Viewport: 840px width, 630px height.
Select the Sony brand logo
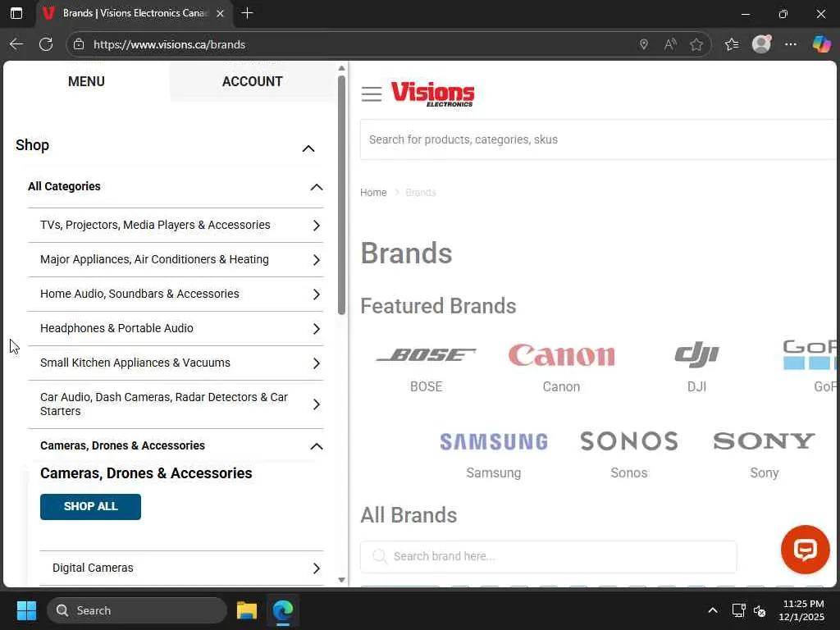(x=764, y=441)
